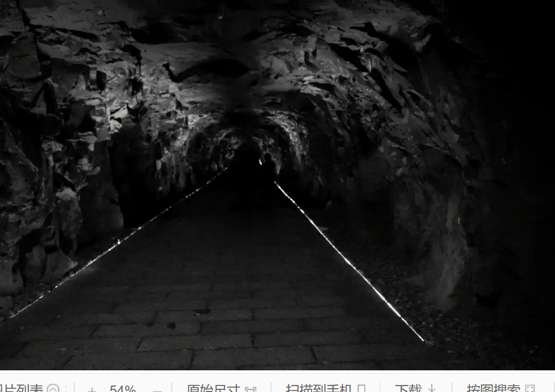
Task: Choose 扫描到手机 scan to phone
Action: click(x=319, y=389)
